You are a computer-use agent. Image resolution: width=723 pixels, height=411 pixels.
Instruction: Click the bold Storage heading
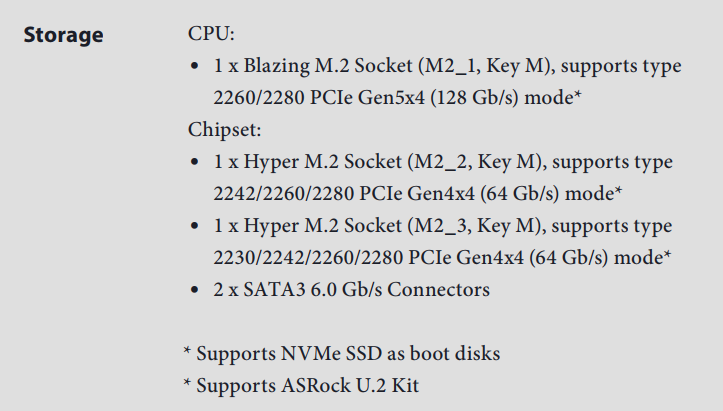pyautogui.click(x=63, y=36)
